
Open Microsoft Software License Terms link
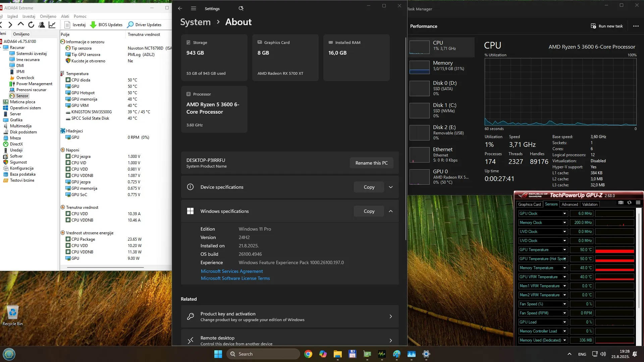coord(235,278)
